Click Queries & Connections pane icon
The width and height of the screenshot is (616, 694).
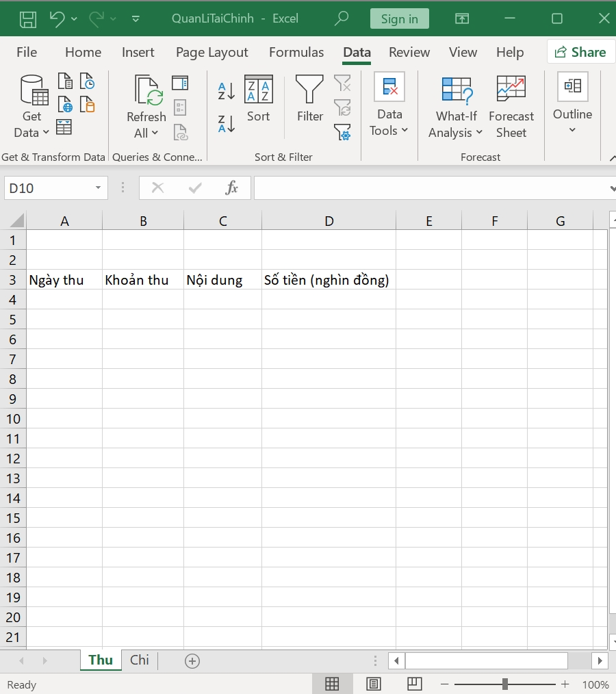[180, 83]
